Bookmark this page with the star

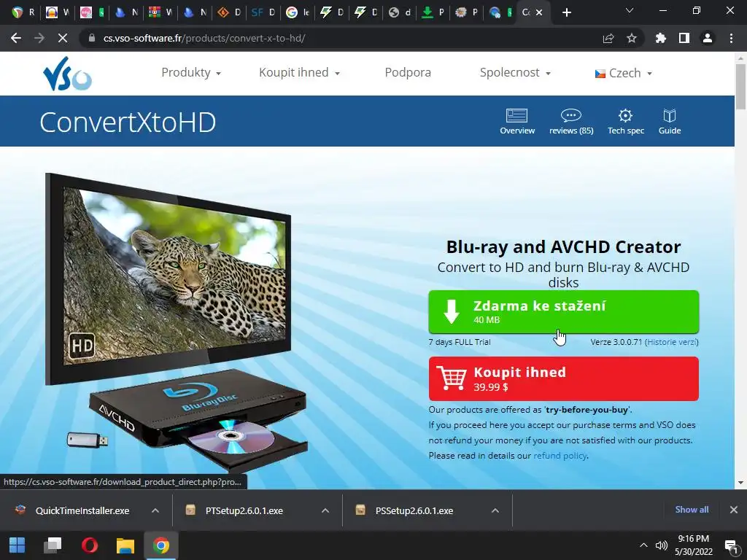[x=632, y=38]
